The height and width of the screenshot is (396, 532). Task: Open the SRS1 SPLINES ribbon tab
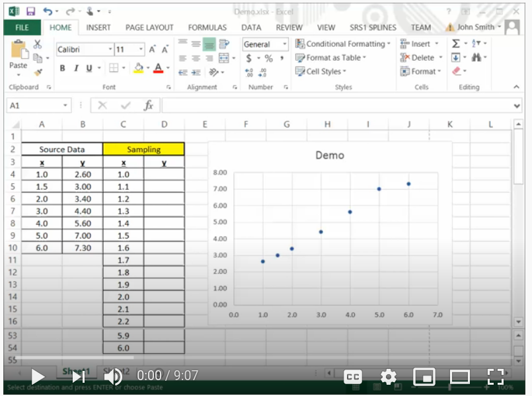pos(373,28)
